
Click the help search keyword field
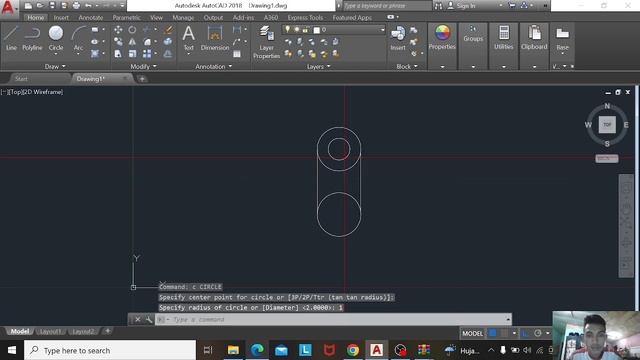[x=387, y=6]
